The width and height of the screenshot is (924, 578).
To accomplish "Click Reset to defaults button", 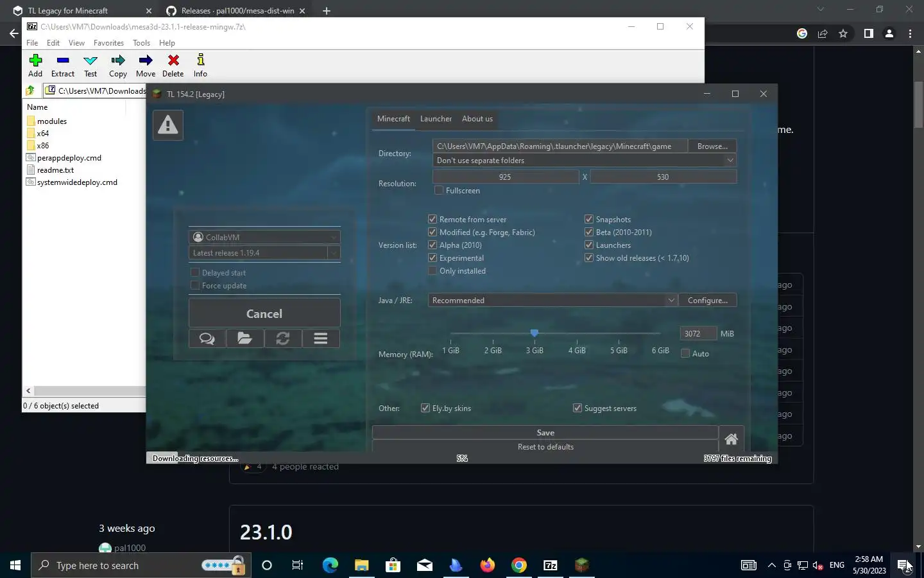I will (545, 446).
